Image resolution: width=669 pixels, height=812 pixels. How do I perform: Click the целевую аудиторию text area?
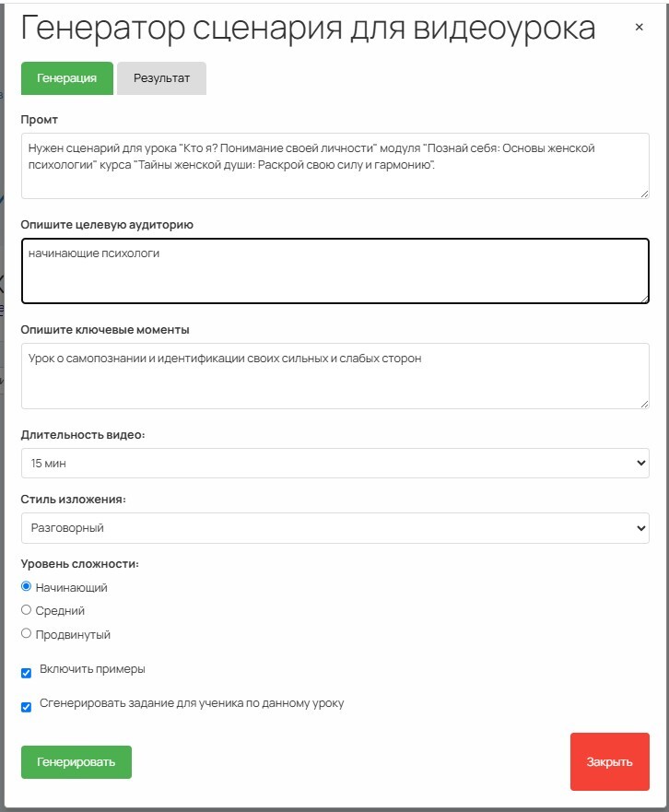click(334, 271)
